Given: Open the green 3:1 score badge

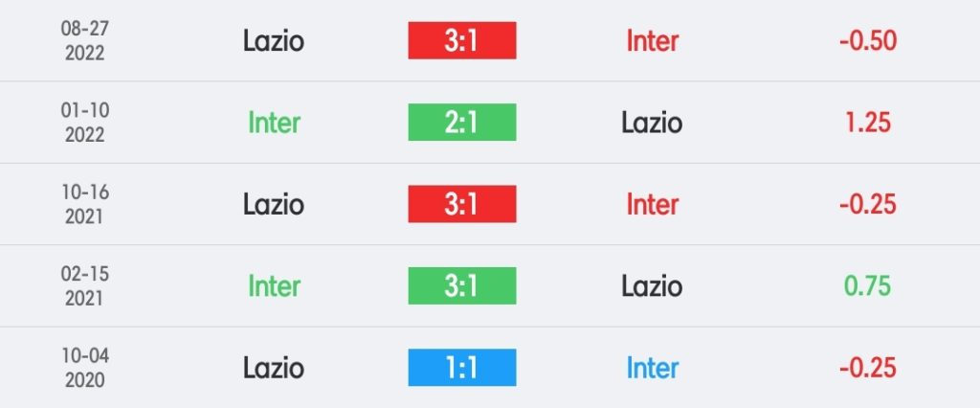Looking at the screenshot, I should (x=462, y=285).
